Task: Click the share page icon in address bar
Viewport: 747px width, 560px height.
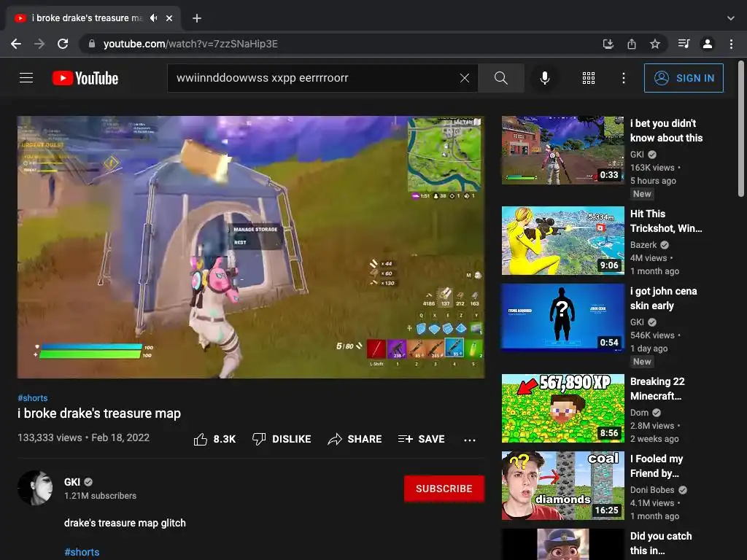Action: coord(632,44)
